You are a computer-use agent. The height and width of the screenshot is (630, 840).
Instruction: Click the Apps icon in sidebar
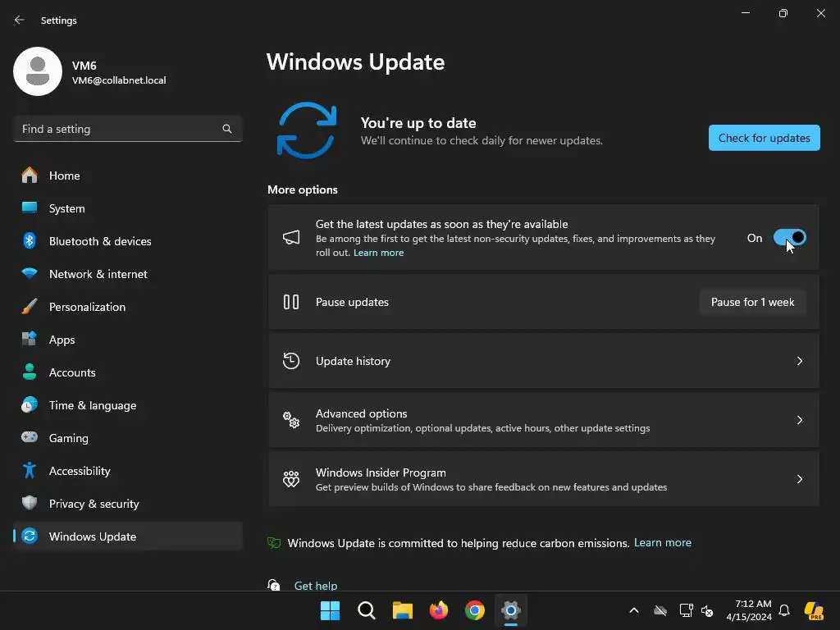[30, 339]
